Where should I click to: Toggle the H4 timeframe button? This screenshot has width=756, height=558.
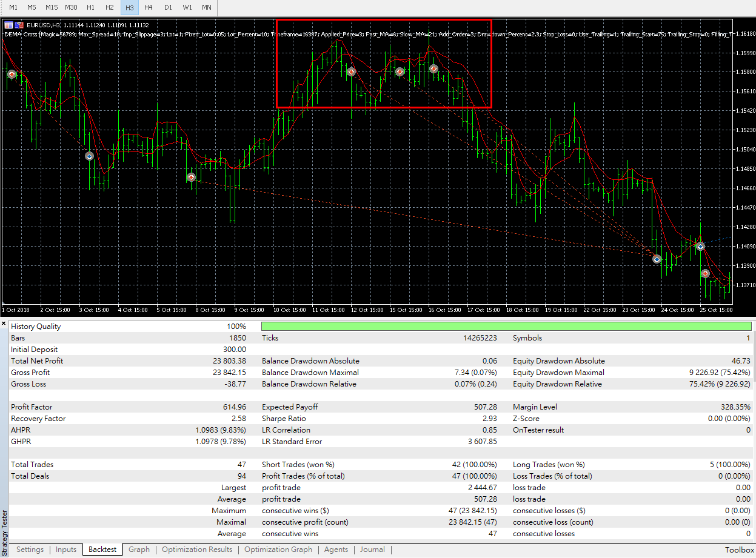click(148, 7)
